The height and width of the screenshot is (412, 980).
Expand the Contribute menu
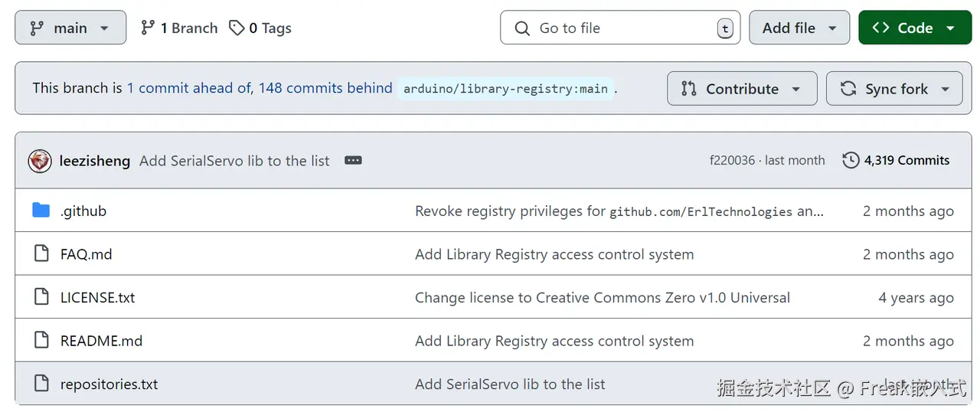741,89
